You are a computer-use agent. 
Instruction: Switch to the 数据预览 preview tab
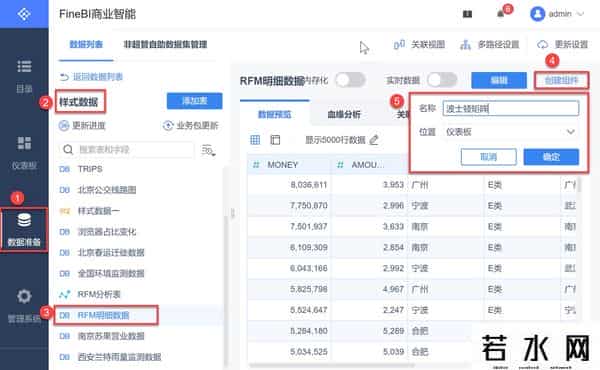tap(274, 114)
